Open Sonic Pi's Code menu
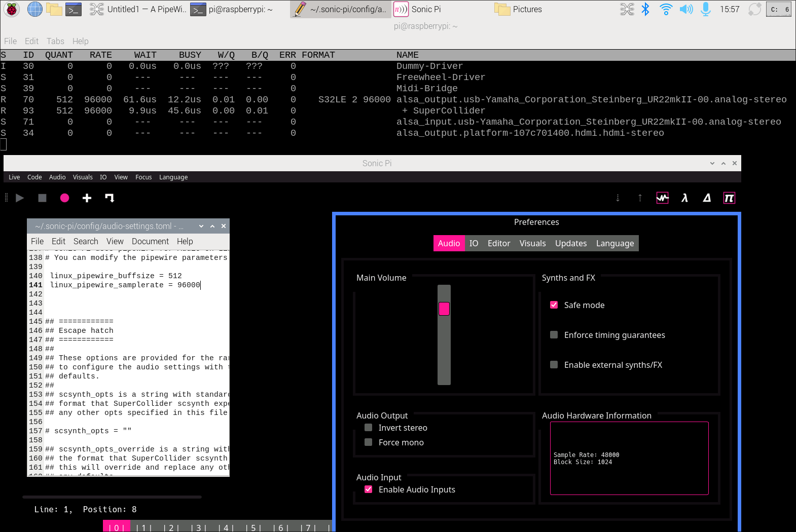Screen dimensions: 796x532 coord(34,177)
